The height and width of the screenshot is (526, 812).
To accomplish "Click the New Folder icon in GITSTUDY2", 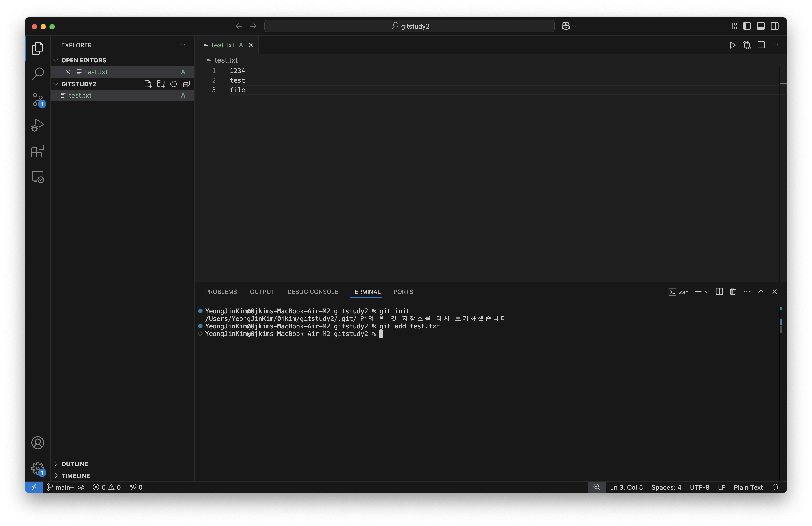I will click(161, 84).
